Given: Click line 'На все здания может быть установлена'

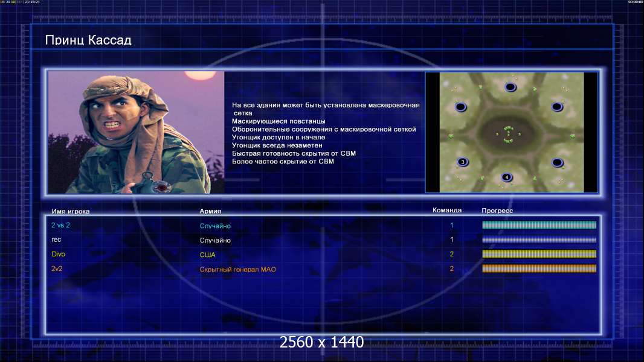Looking at the screenshot, I should 298,105.
